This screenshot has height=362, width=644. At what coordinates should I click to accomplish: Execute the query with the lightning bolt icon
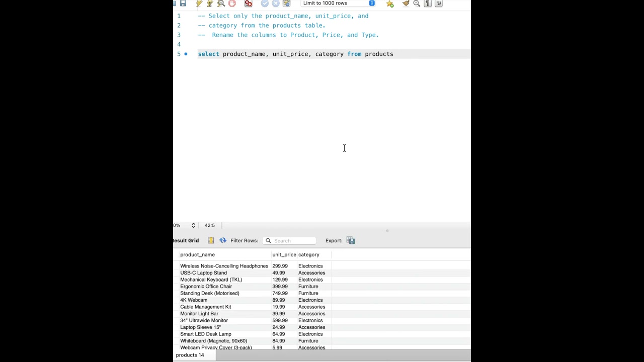pos(199,3)
